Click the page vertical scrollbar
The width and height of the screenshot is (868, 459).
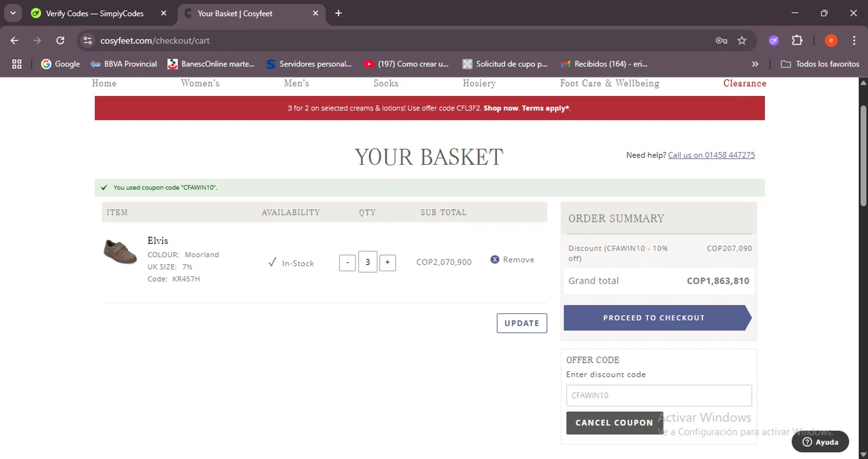click(863, 156)
